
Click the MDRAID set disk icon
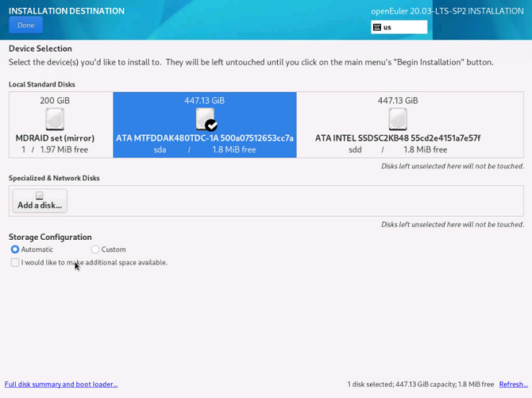(x=55, y=119)
